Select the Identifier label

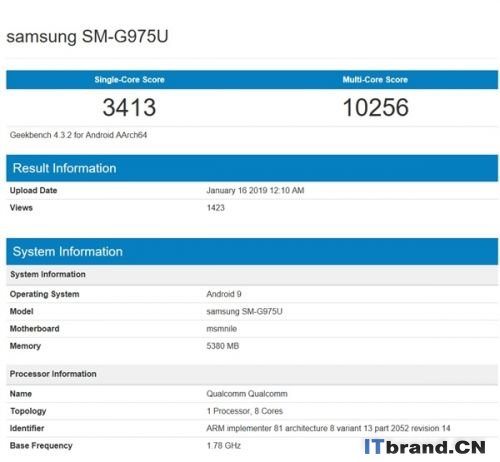click(27, 428)
